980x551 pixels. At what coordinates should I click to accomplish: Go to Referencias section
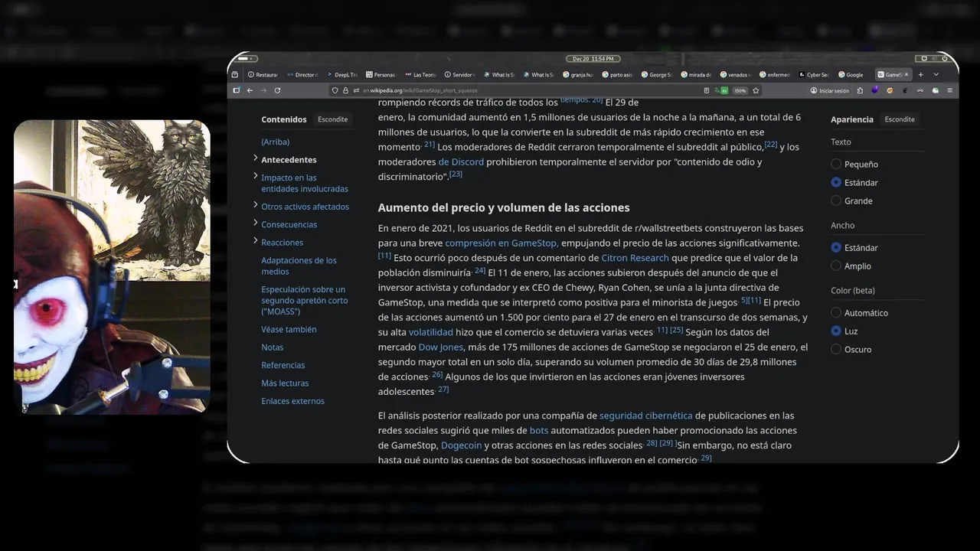pyautogui.click(x=283, y=366)
